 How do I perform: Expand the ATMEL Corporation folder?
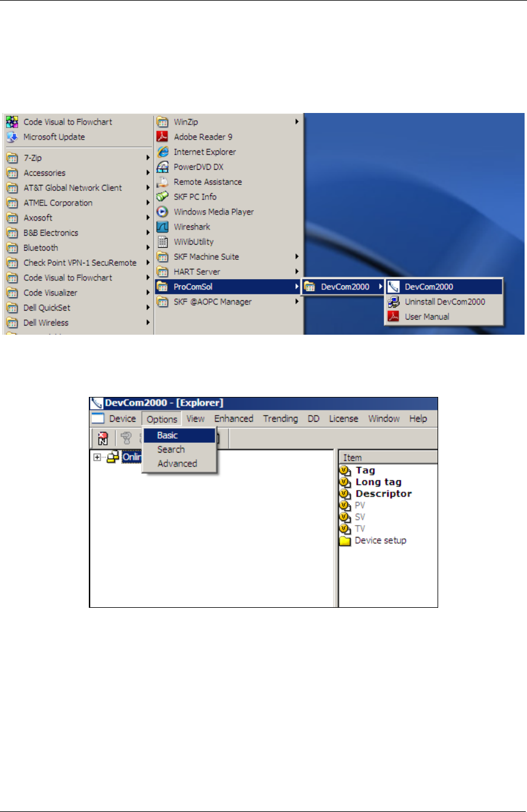pos(78,203)
